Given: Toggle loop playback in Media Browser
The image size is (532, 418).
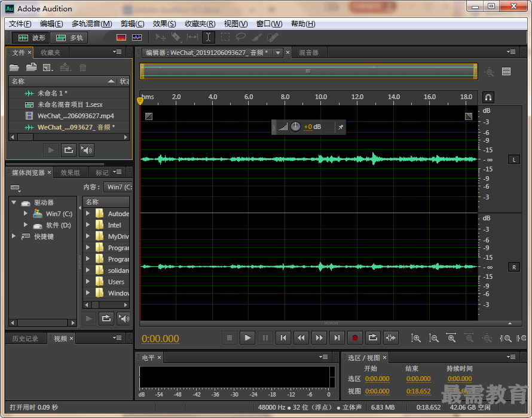Looking at the screenshot, I should [x=106, y=318].
